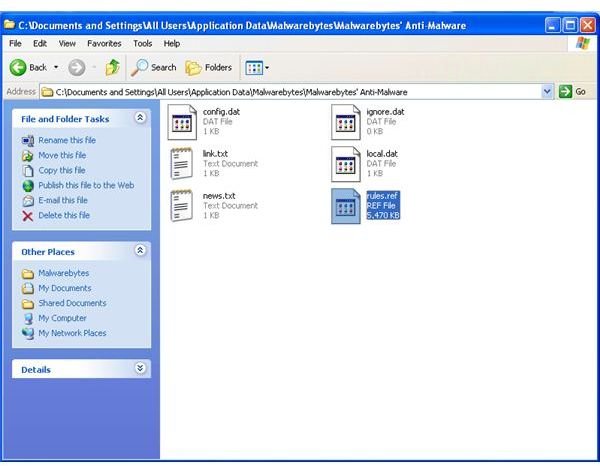The width and height of the screenshot is (600, 466).
Task: Open My Computer link
Action: click(x=62, y=318)
